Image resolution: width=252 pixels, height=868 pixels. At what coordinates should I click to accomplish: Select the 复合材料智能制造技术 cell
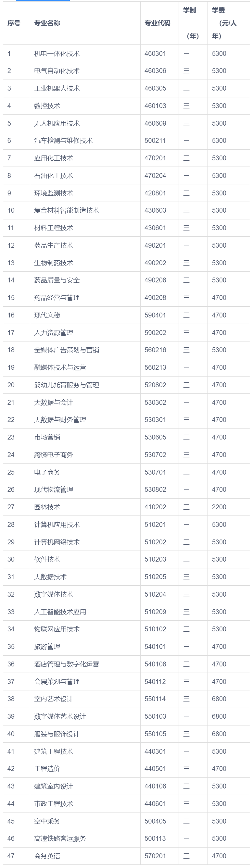(x=67, y=210)
